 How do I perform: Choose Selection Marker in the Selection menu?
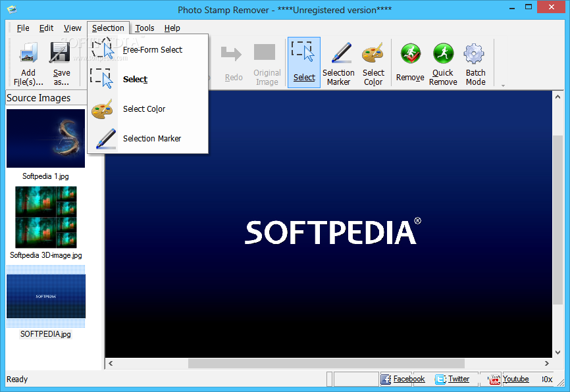[x=148, y=138]
